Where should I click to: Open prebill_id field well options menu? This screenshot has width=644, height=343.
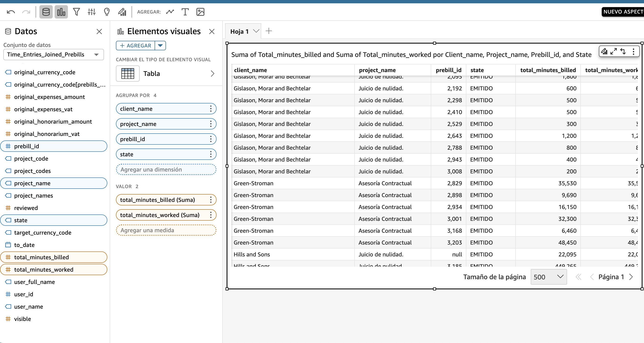pyautogui.click(x=211, y=139)
